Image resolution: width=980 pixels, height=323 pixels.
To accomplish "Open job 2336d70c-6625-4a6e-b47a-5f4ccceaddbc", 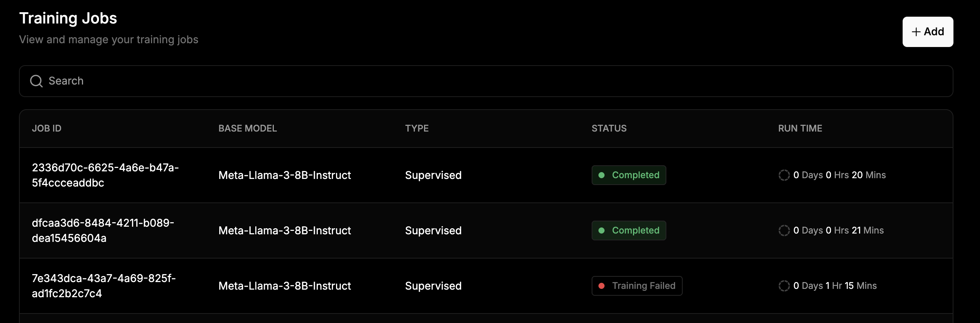I will pos(105,175).
